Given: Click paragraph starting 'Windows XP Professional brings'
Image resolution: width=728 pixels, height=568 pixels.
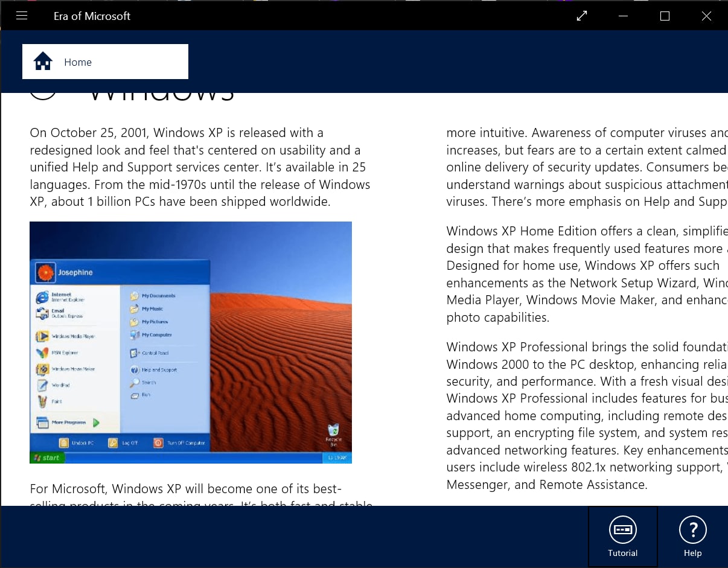Looking at the screenshot, I should [587, 415].
